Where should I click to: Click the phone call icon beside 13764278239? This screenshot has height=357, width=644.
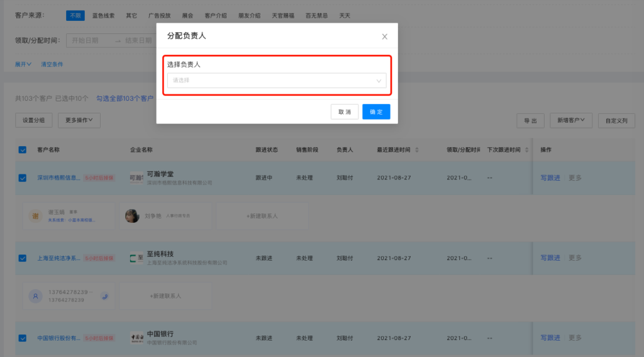105,296
